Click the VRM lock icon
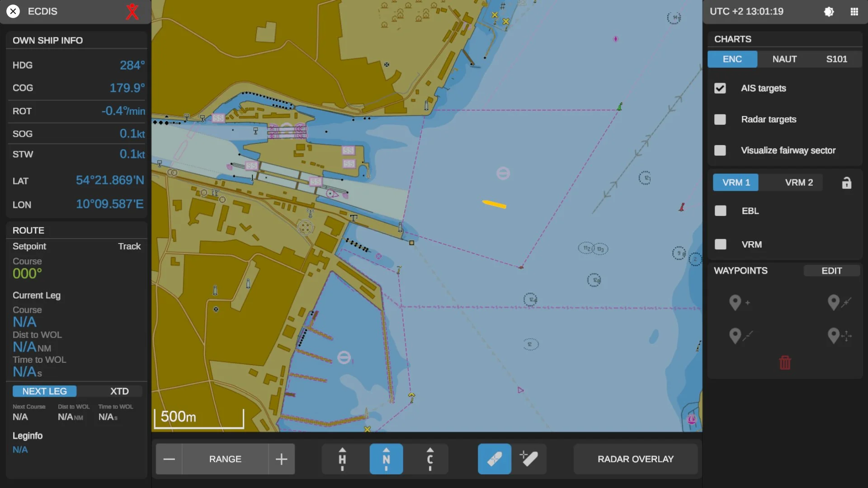Screen dimensions: 868x488 click(x=846, y=183)
